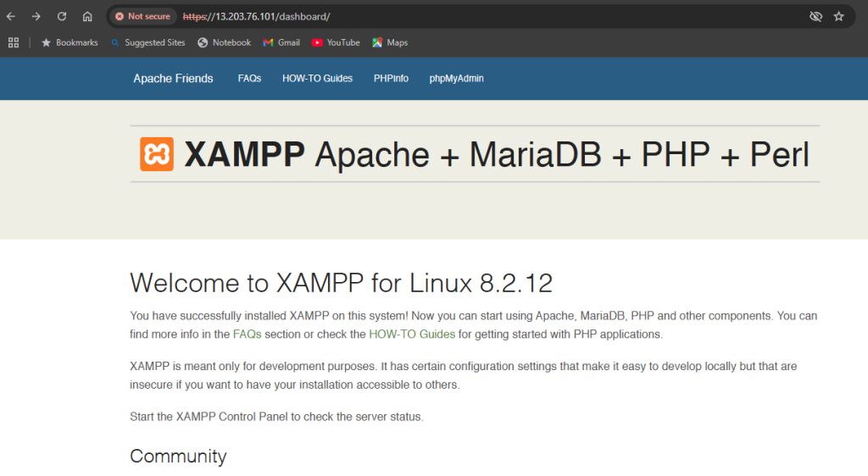
Task: Reload the page with refresh icon
Action: 62,16
